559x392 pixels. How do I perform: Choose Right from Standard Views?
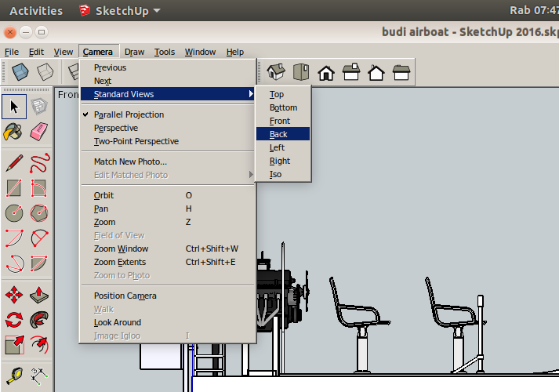coord(283,161)
